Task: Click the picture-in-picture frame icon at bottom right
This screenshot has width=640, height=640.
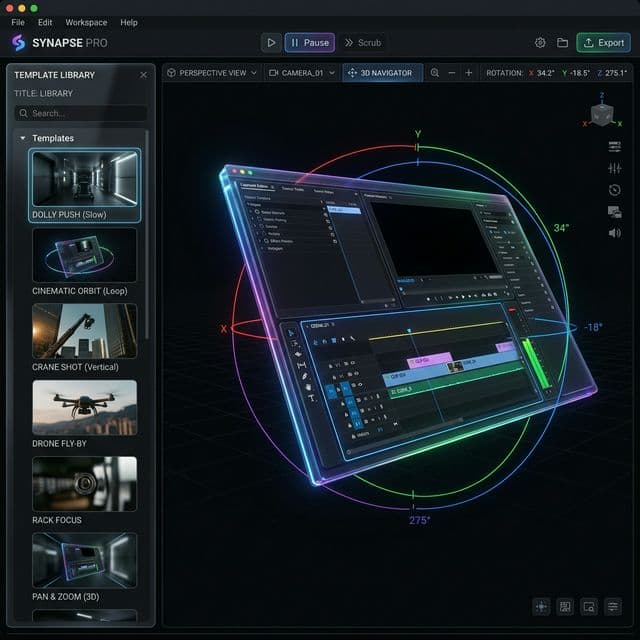Action: (589, 607)
